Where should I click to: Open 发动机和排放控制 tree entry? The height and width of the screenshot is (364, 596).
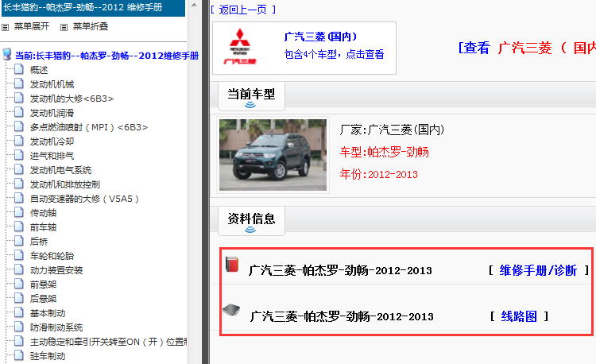coord(65,184)
